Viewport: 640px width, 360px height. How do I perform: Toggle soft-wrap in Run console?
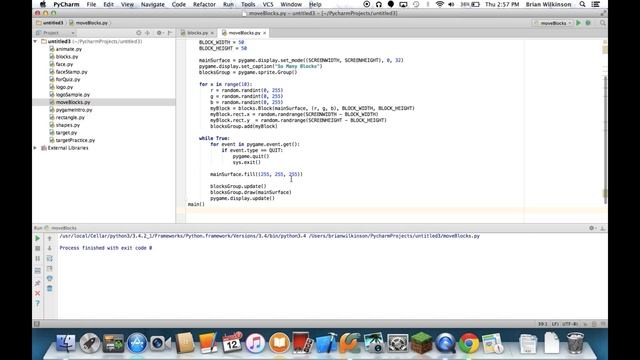50,258
